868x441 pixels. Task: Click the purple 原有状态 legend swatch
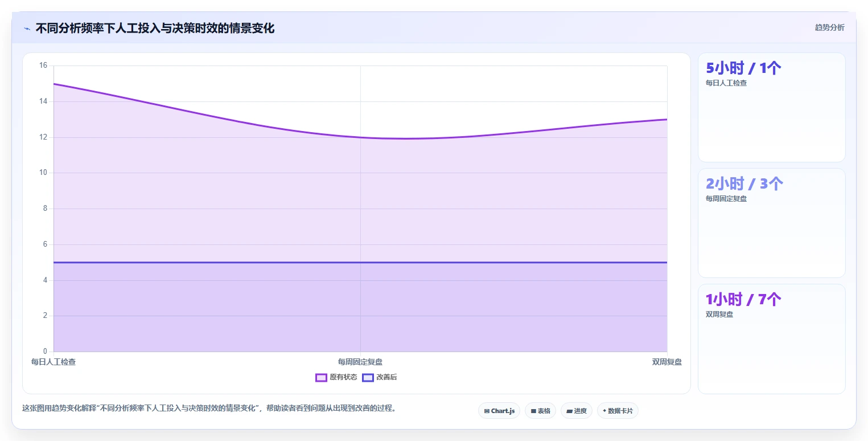coord(321,377)
